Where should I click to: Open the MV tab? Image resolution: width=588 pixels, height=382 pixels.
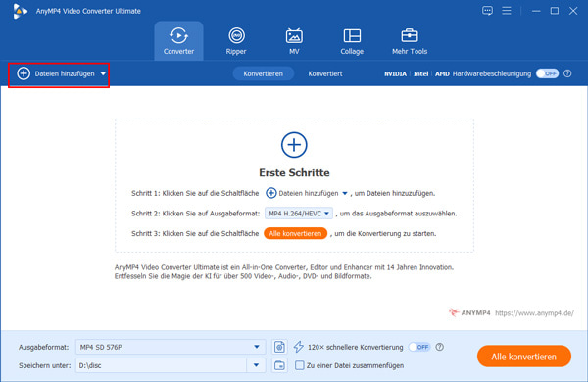[x=294, y=41]
